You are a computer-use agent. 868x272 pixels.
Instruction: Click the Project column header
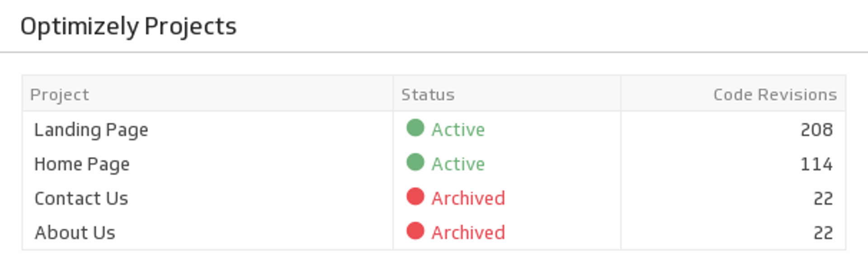point(60,95)
